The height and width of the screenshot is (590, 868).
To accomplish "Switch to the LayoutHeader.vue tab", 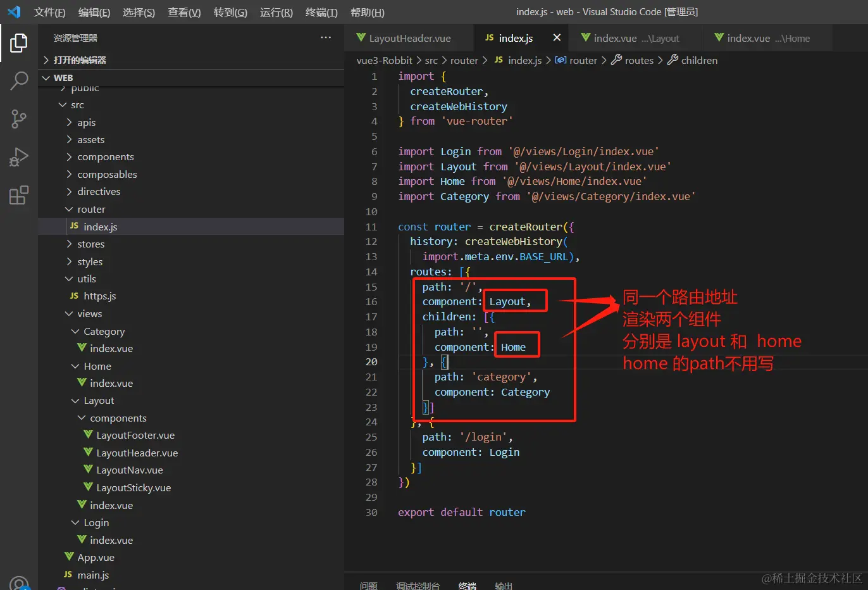I will click(409, 38).
